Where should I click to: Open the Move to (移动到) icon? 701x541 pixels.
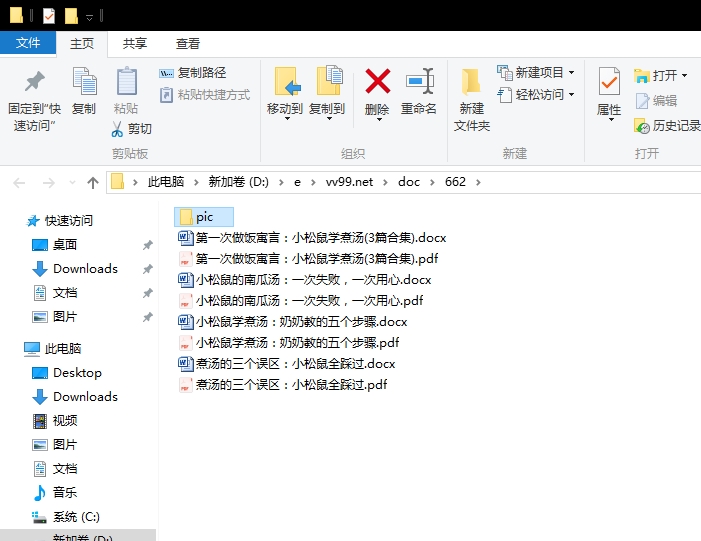pyautogui.click(x=286, y=81)
